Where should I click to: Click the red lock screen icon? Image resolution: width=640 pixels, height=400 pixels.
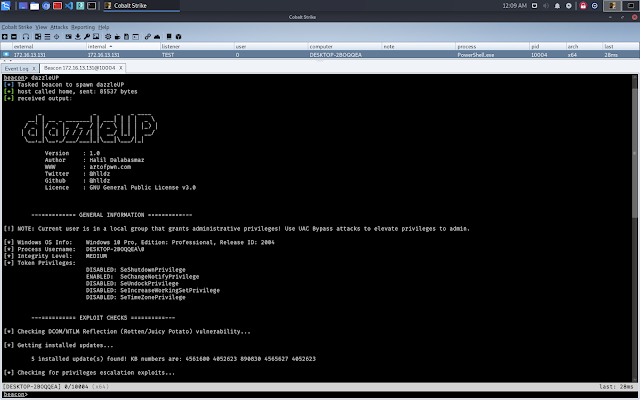[x=583, y=6]
